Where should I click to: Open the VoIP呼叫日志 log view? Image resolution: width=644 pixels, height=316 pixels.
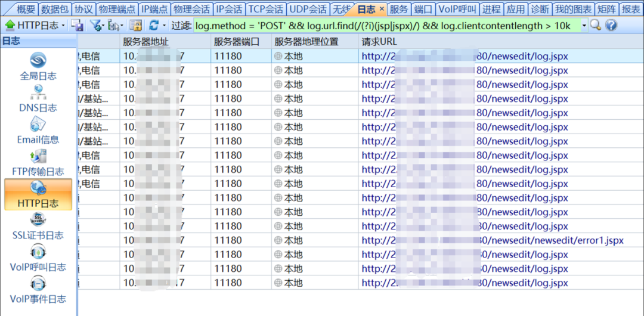tap(38, 258)
